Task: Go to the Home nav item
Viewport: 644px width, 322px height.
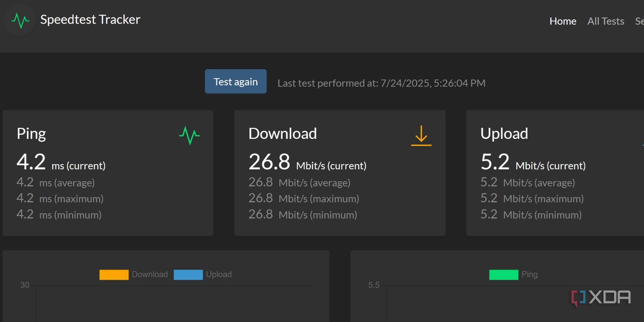Action: pos(563,21)
